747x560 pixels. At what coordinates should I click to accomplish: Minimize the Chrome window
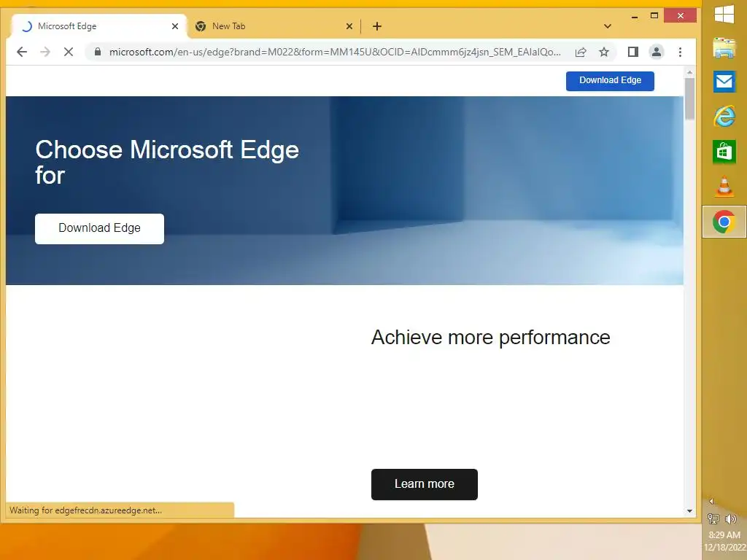635,16
